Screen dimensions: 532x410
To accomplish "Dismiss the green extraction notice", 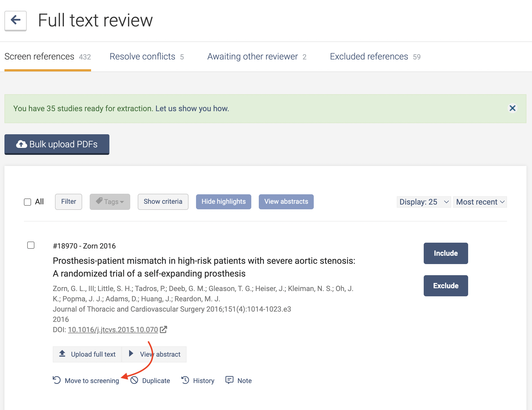I will (x=513, y=108).
